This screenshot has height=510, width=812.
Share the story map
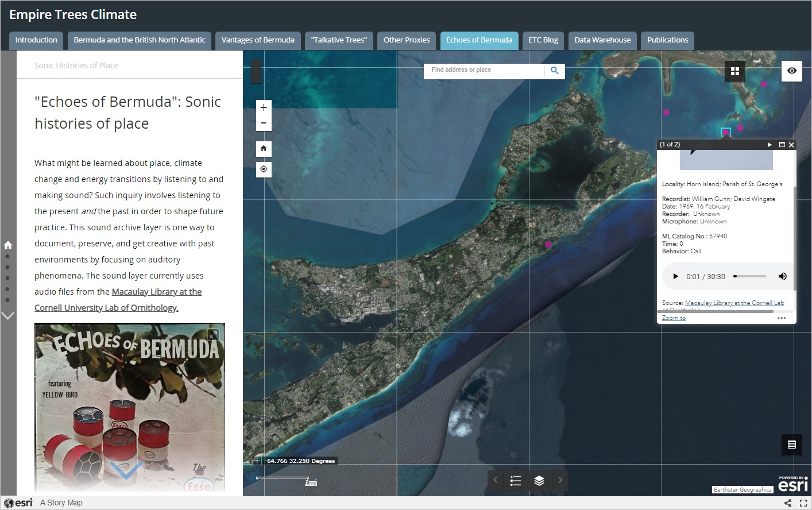click(x=788, y=503)
